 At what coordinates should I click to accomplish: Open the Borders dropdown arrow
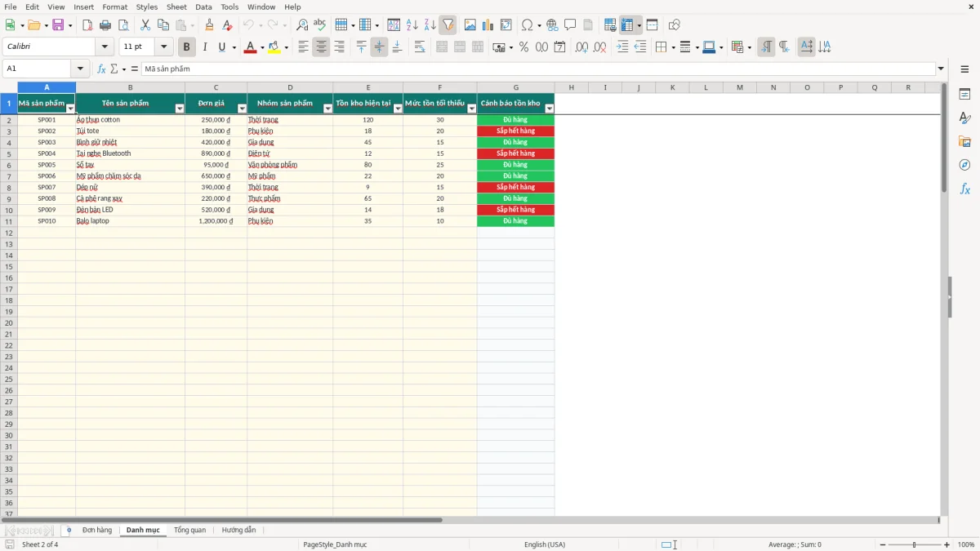(673, 47)
